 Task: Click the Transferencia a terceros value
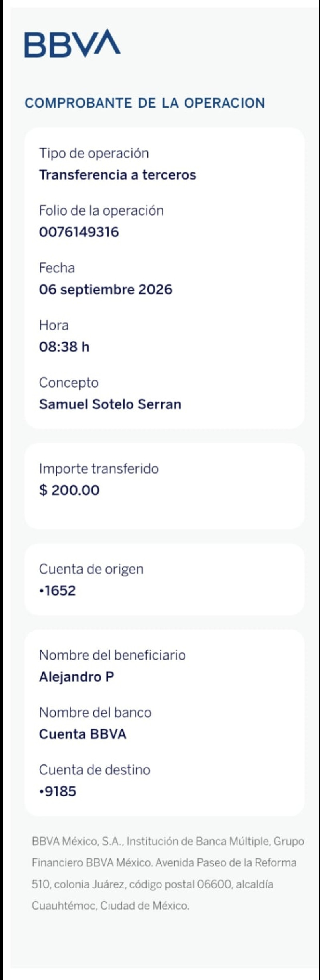pos(117,175)
